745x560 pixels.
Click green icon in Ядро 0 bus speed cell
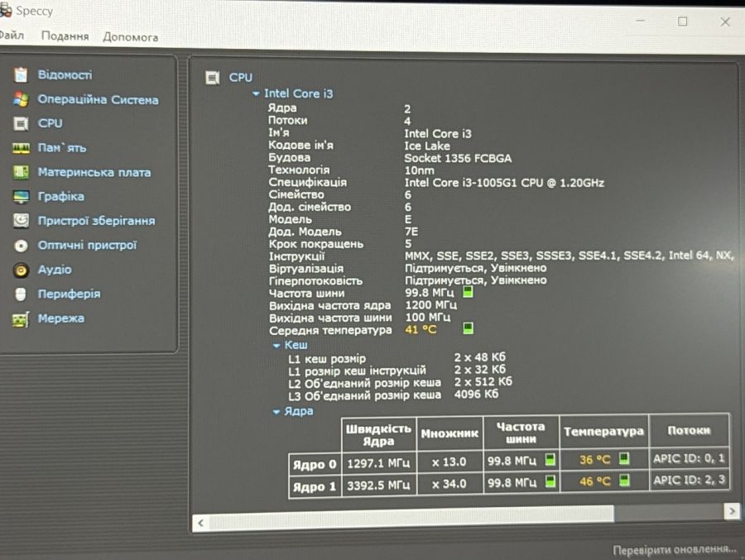tap(550, 459)
